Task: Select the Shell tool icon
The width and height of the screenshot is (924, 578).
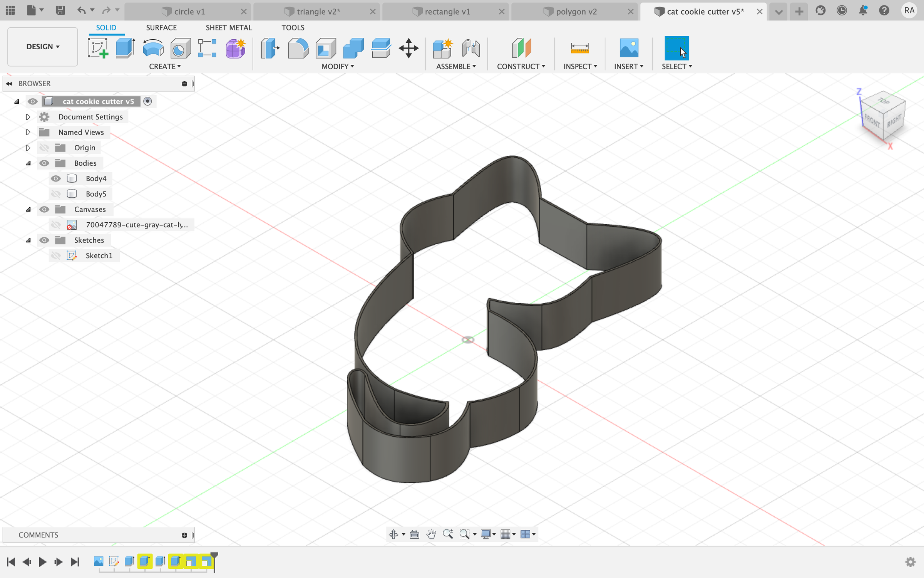Action: coord(326,48)
